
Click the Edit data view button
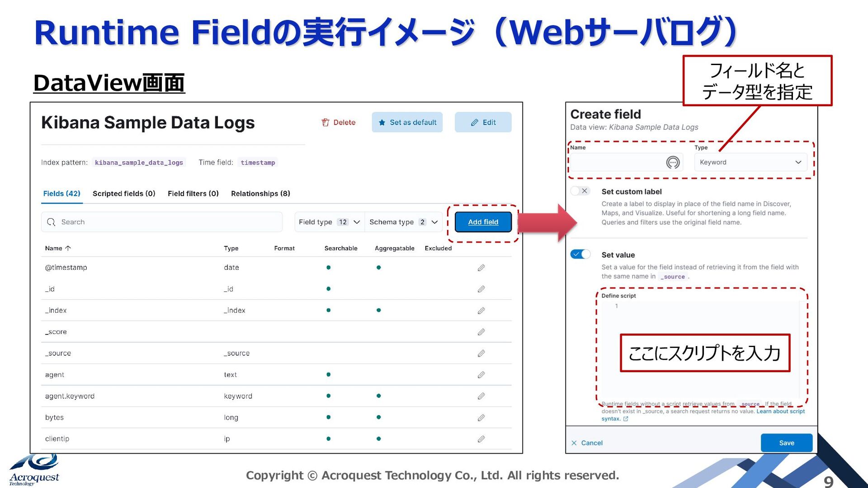(x=483, y=122)
